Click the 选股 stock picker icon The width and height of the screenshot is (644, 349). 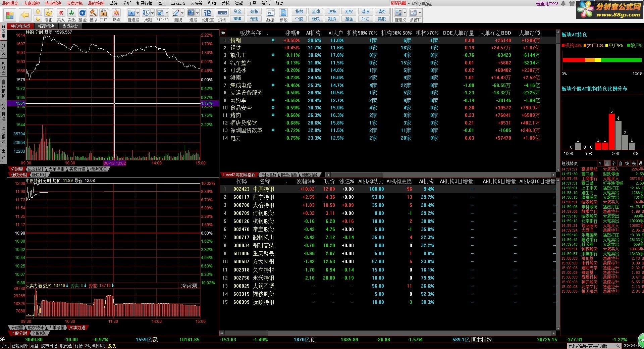click(x=191, y=13)
